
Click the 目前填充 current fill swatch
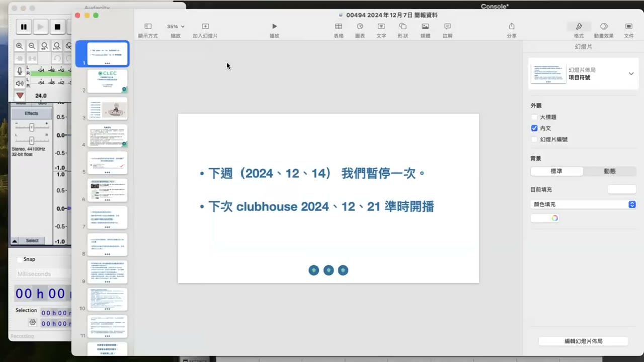[x=622, y=189]
